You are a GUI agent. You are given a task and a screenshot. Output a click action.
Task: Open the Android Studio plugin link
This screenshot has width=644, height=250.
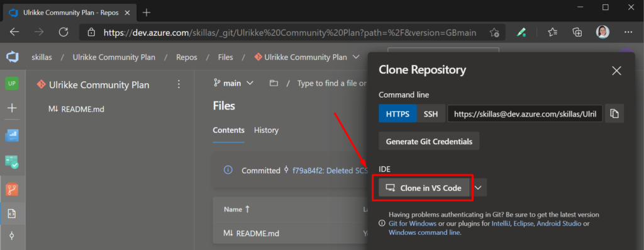559,224
